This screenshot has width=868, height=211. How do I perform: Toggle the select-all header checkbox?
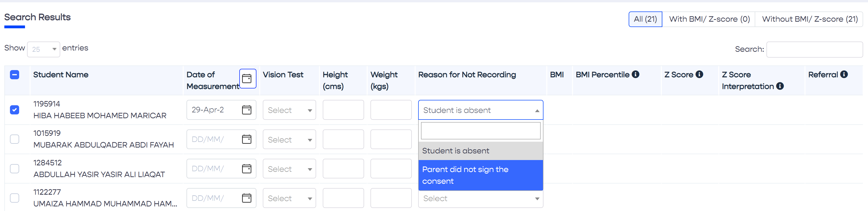tap(15, 75)
